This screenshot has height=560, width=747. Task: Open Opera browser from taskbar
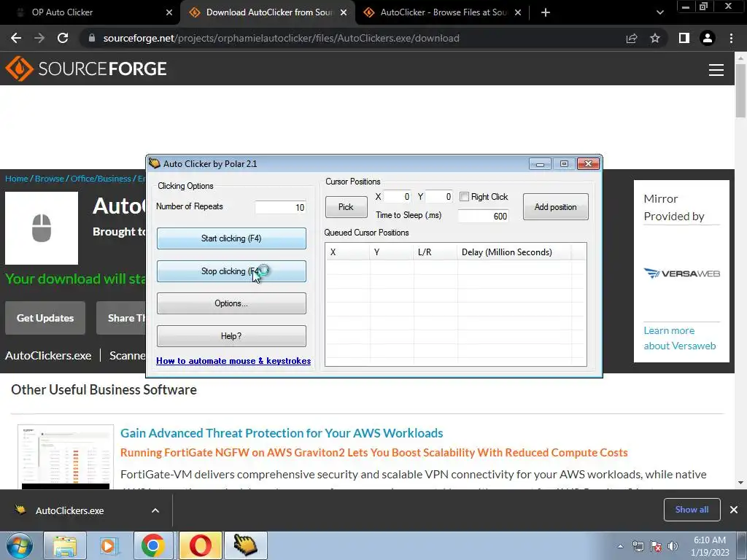coord(201,545)
